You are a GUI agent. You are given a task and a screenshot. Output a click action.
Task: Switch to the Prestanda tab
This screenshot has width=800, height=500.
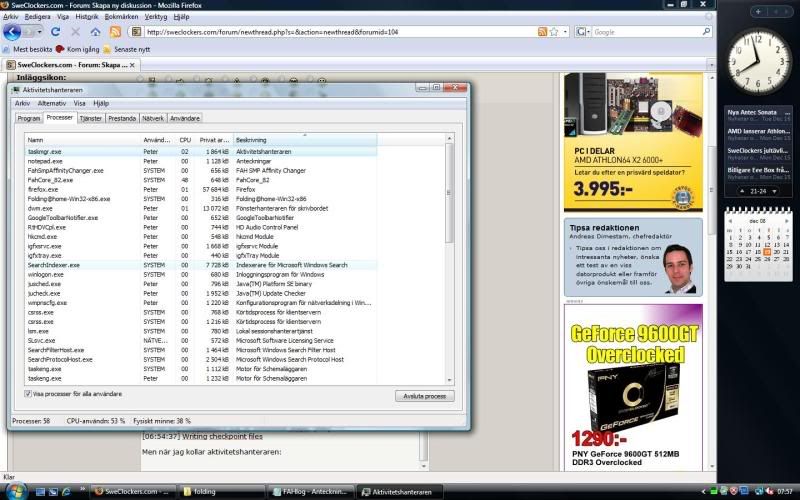[122, 118]
